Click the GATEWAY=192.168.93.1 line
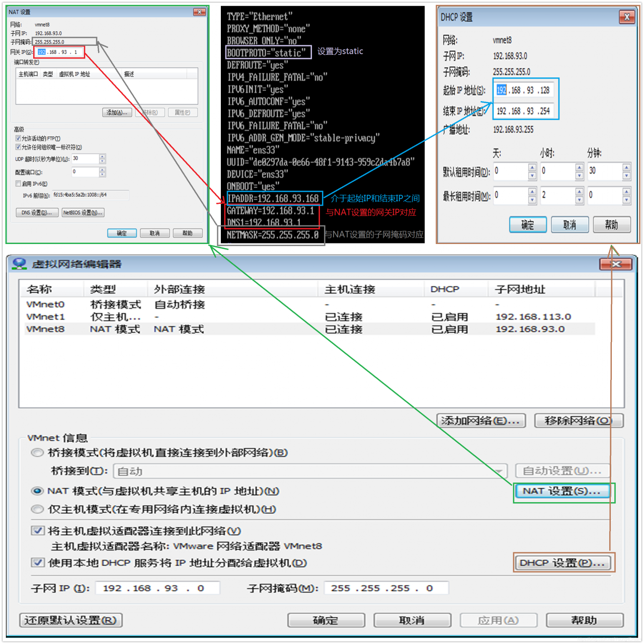Image resolution: width=644 pixels, height=644 pixels. [x=270, y=211]
